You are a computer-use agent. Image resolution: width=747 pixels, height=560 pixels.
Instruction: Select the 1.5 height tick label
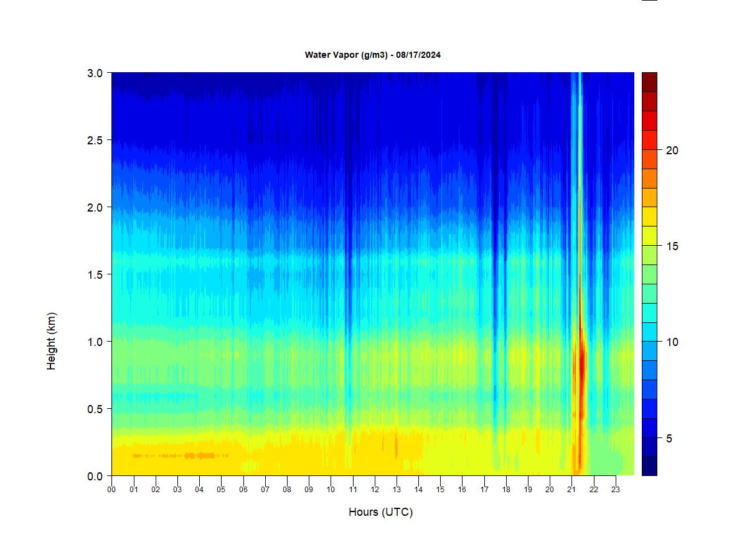point(94,274)
